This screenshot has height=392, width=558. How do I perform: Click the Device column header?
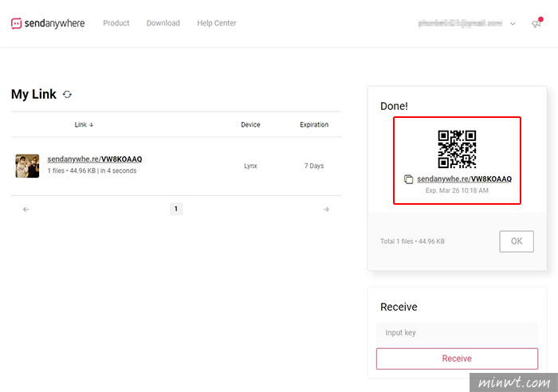coord(250,124)
